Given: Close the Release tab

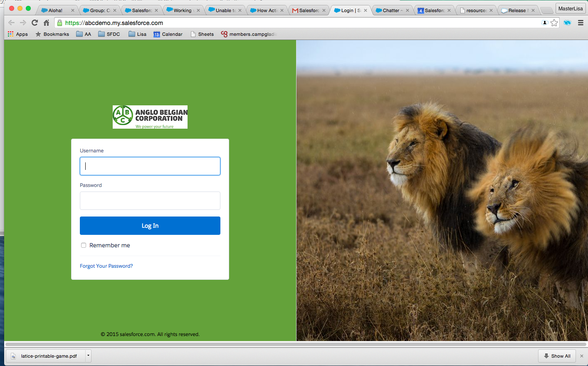Looking at the screenshot, I should [x=533, y=10].
